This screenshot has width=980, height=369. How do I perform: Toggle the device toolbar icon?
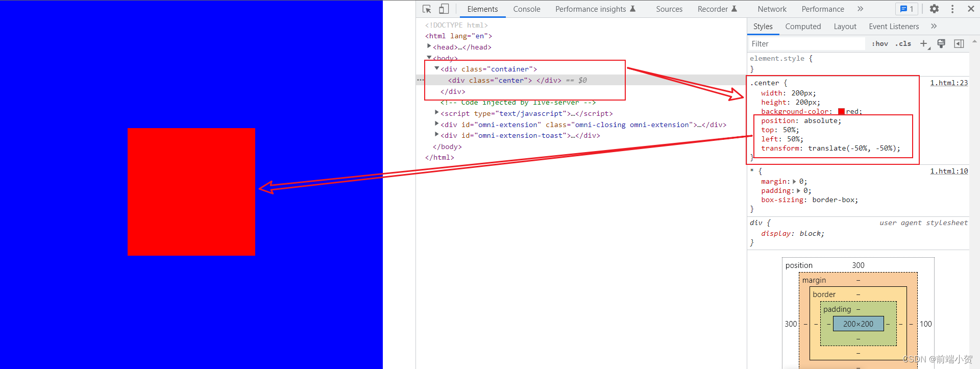point(444,9)
